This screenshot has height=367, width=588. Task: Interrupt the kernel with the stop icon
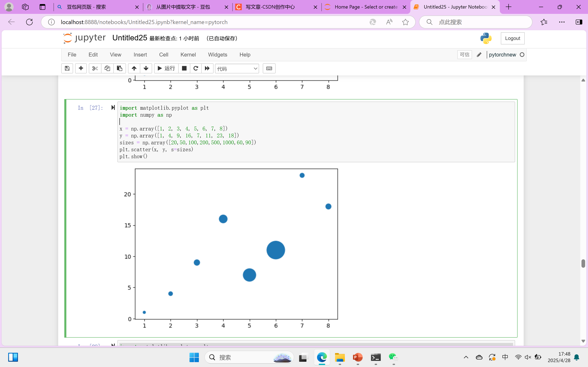click(x=184, y=69)
